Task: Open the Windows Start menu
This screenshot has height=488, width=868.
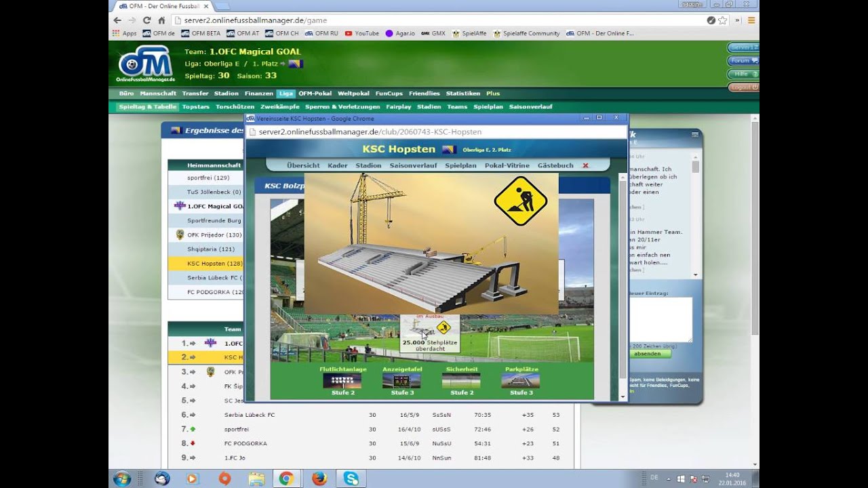Action: tap(122, 479)
